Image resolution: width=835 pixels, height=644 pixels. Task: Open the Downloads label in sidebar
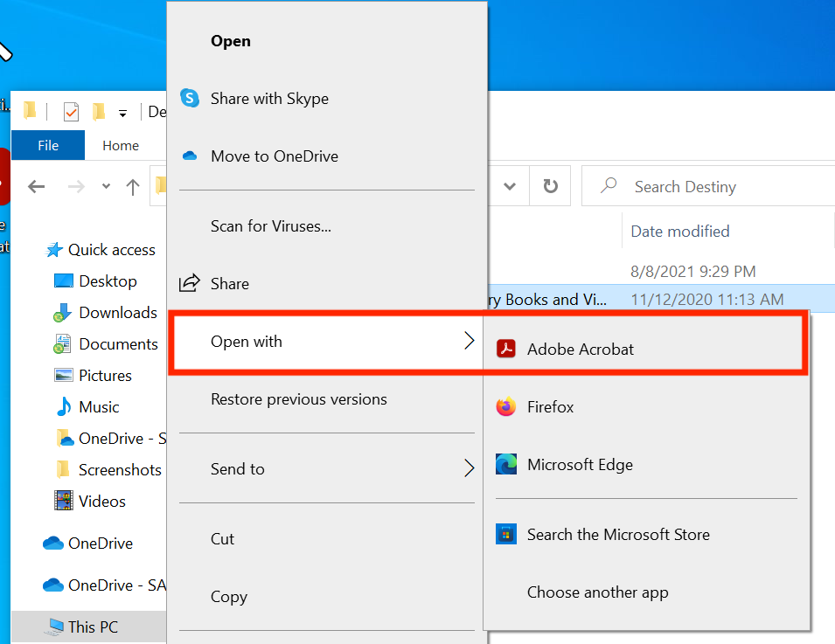(118, 313)
